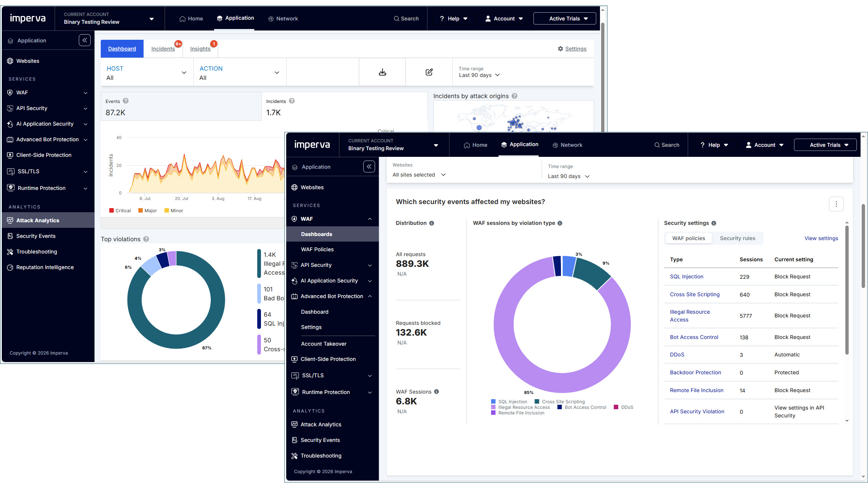
Task: Open Search in the front window top bar
Action: [667, 145]
